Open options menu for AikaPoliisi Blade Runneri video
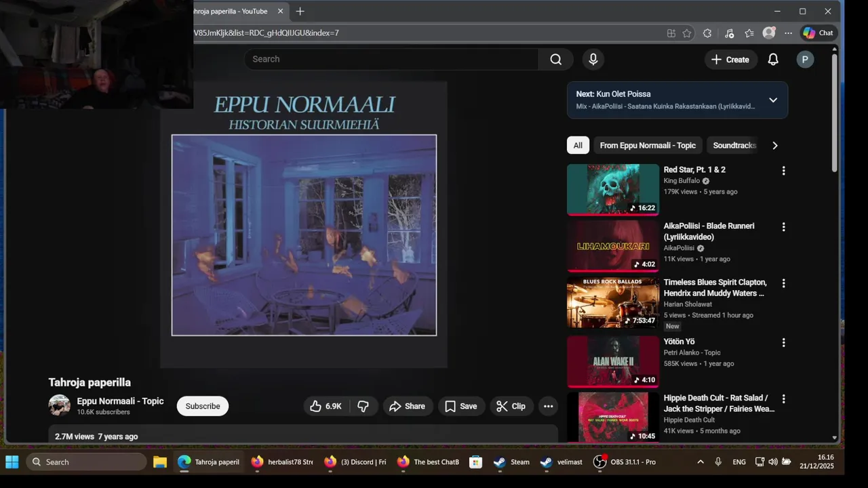Screen dimensions: 868x488 (x=783, y=227)
